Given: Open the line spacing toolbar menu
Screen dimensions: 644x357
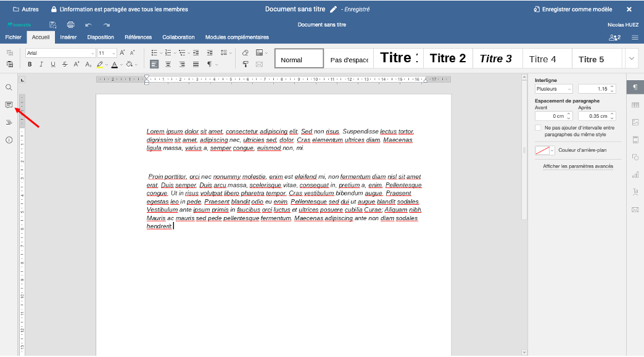Looking at the screenshot, I should click(x=226, y=53).
